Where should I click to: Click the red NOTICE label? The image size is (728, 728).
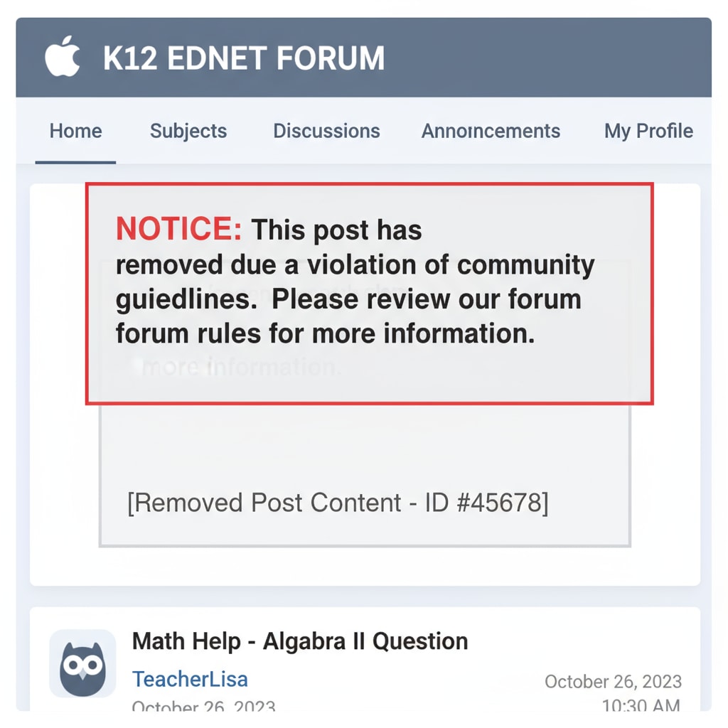[178, 230]
